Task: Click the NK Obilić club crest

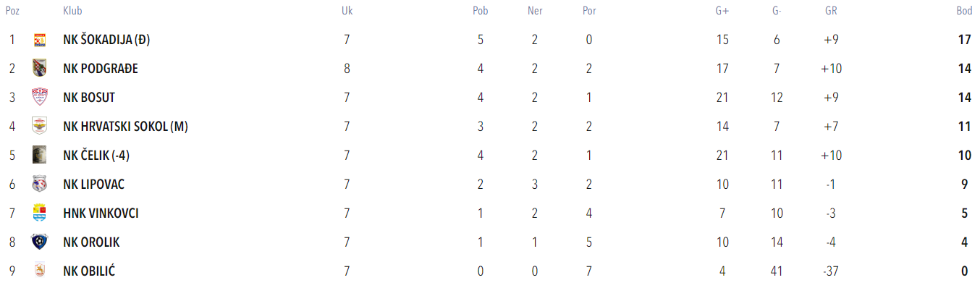Action: pyautogui.click(x=40, y=271)
